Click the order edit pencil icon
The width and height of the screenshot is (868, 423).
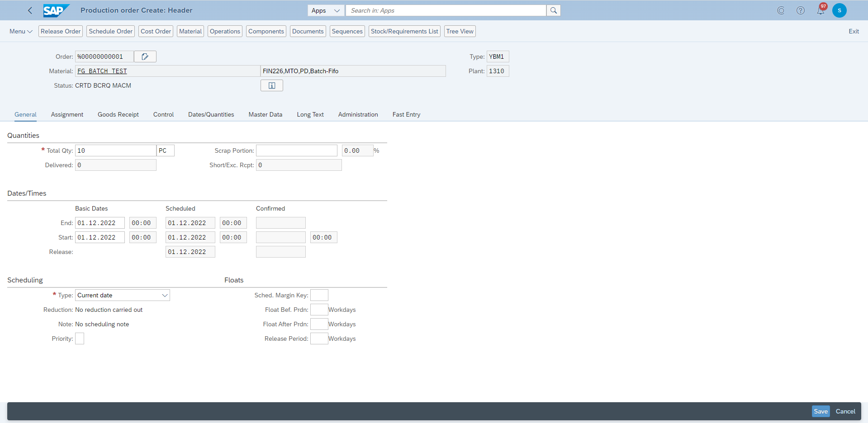(145, 56)
